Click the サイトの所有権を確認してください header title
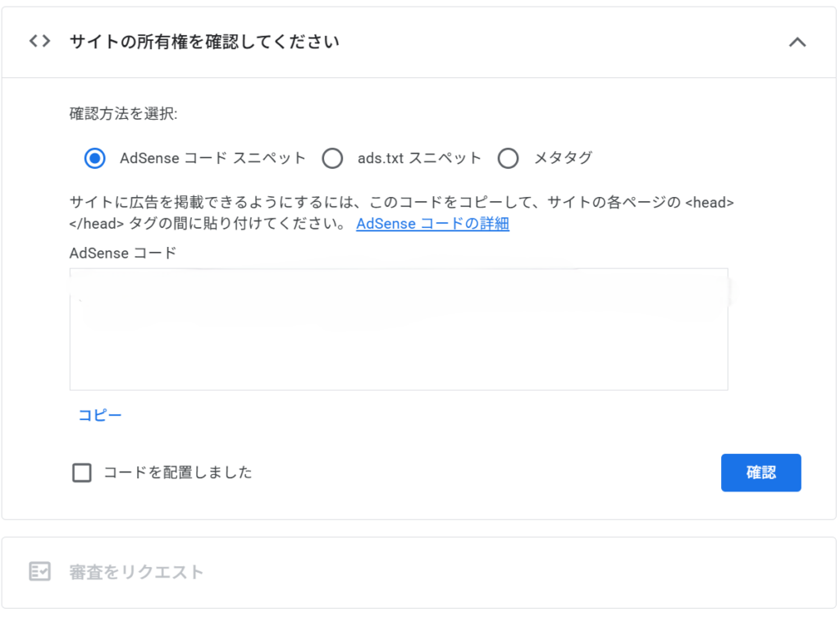This screenshot has width=840, height=617. (204, 42)
